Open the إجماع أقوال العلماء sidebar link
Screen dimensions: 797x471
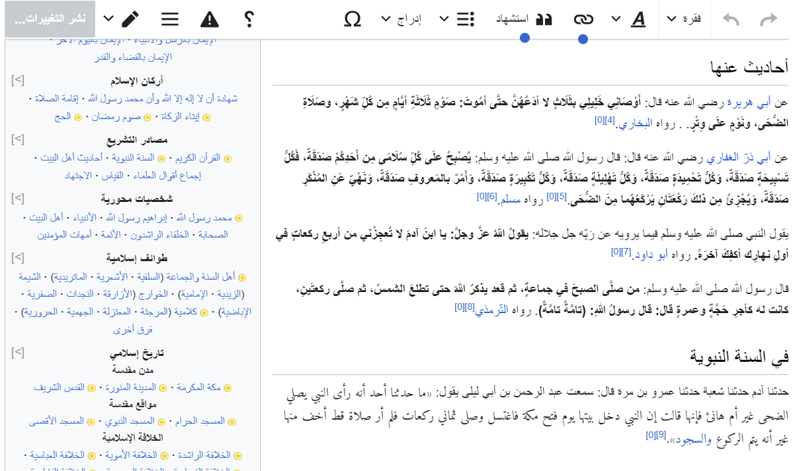pos(167,176)
